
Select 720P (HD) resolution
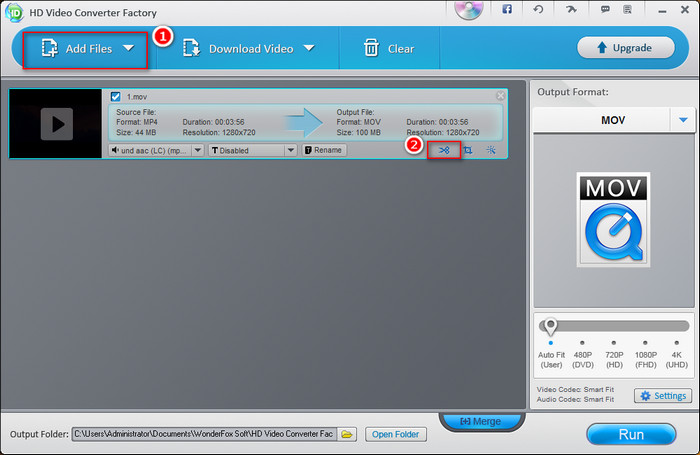click(x=614, y=359)
